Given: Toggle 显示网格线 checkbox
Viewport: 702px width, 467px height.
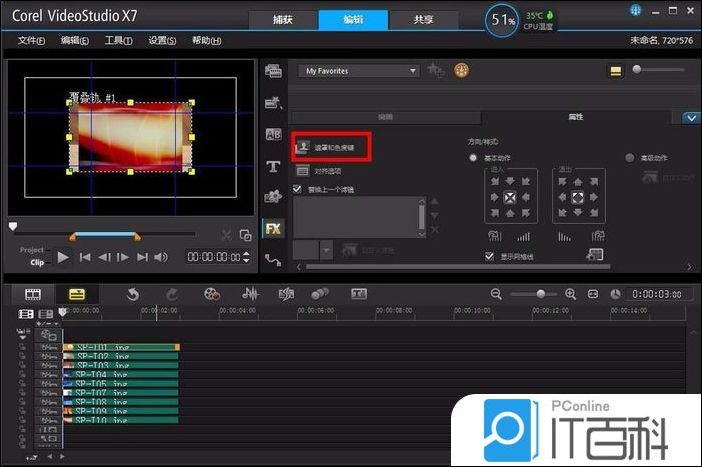Looking at the screenshot, I should click(489, 256).
